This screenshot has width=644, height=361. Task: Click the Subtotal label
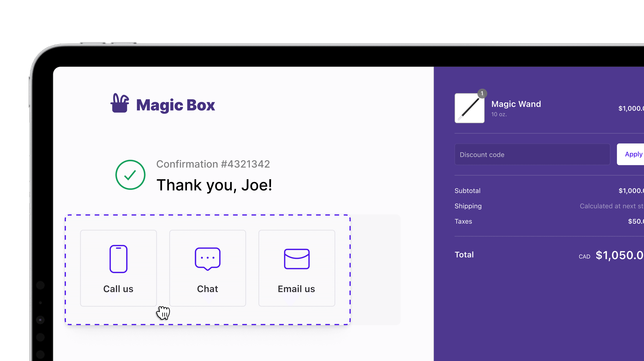[468, 191]
